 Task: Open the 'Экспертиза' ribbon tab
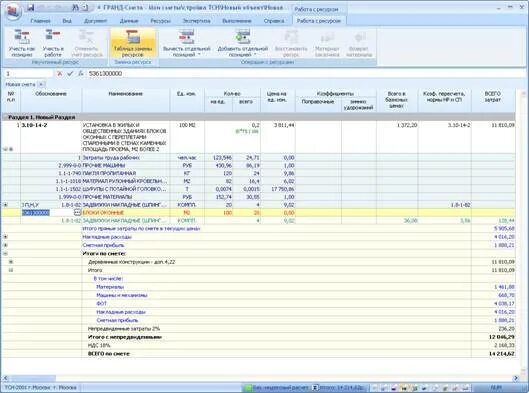(196, 21)
